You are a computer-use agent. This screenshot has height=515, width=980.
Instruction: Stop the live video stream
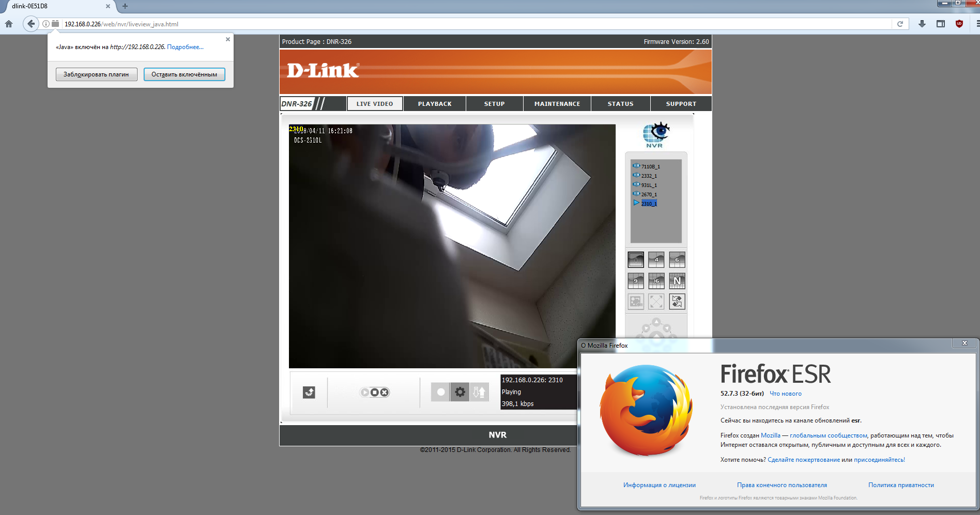[375, 392]
